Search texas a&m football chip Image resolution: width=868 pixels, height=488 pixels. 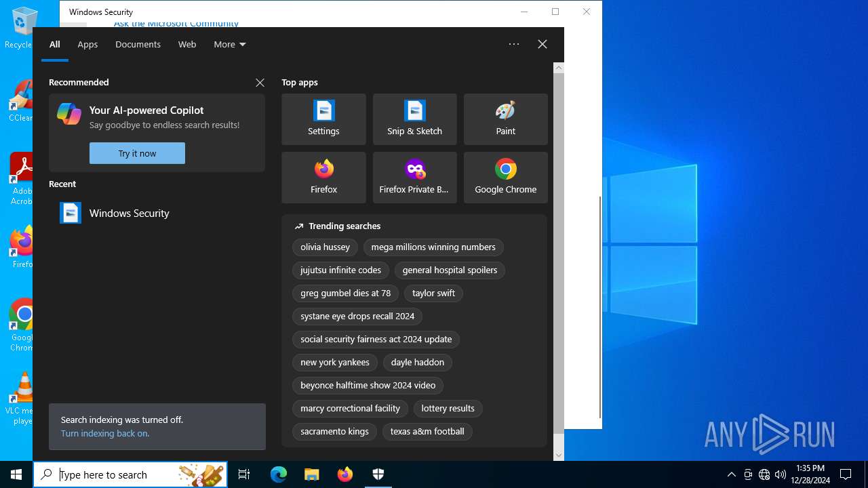tap(427, 432)
